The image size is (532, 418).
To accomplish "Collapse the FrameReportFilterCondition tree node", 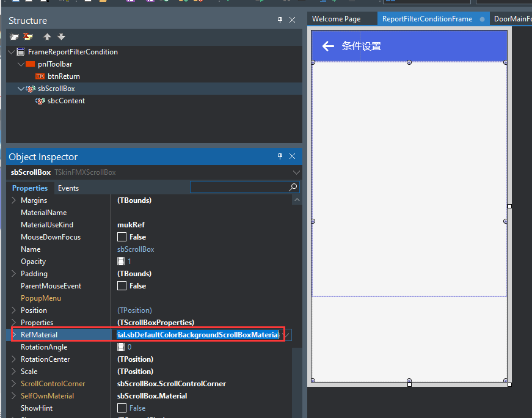I will (11, 52).
